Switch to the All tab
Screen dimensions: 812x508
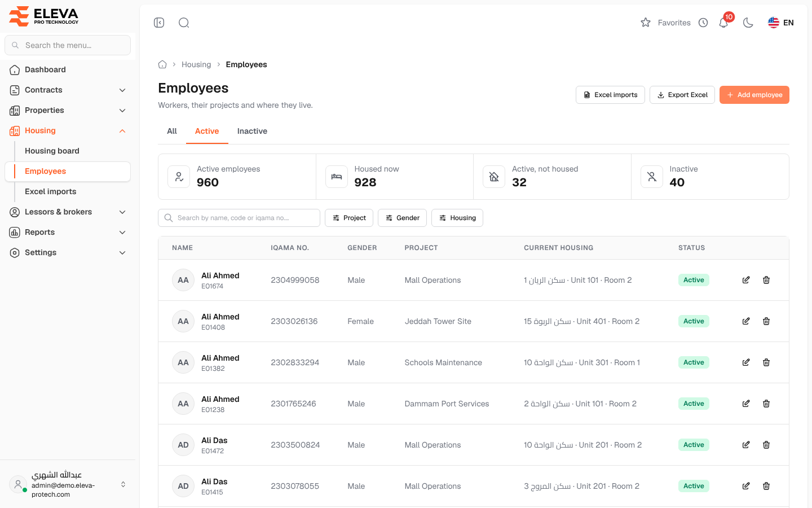pos(172,131)
